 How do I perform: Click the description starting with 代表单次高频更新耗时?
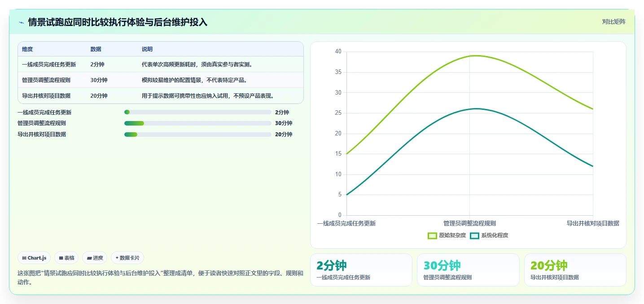coord(198,65)
